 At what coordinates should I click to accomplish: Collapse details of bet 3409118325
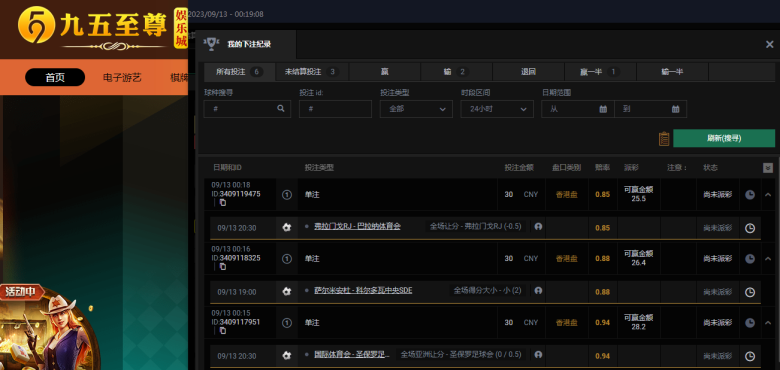coord(768,259)
